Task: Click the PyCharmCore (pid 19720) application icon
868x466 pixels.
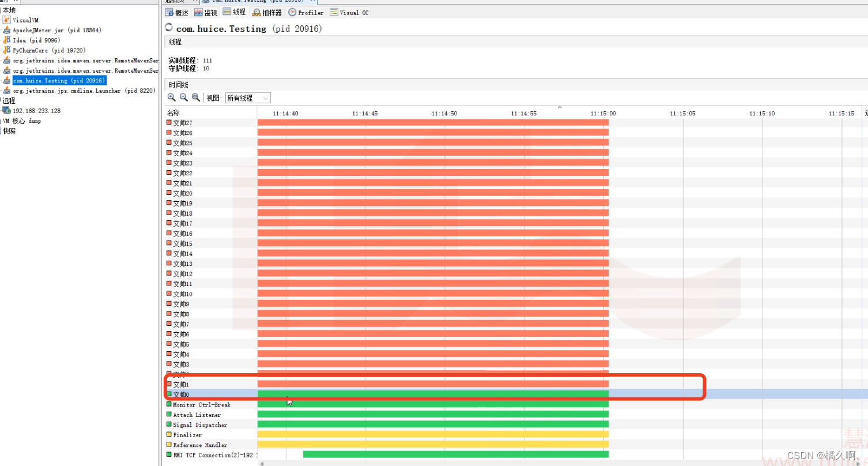Action: [7, 50]
